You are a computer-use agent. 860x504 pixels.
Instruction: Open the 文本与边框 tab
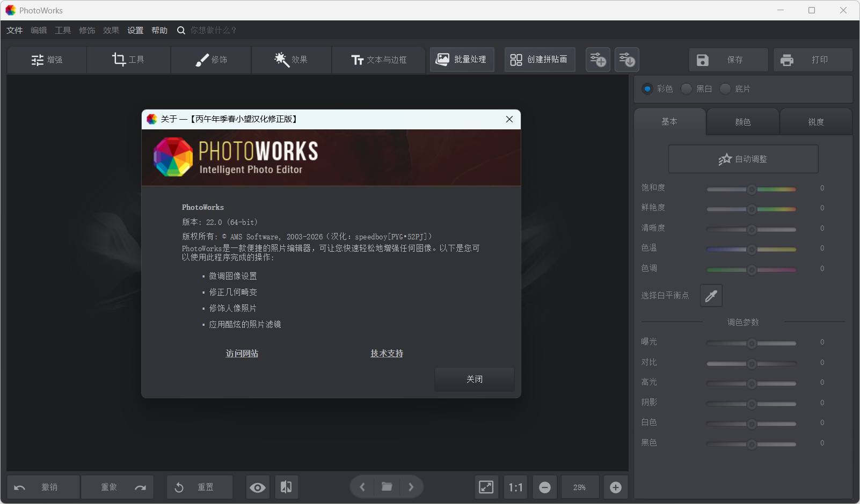tap(378, 60)
